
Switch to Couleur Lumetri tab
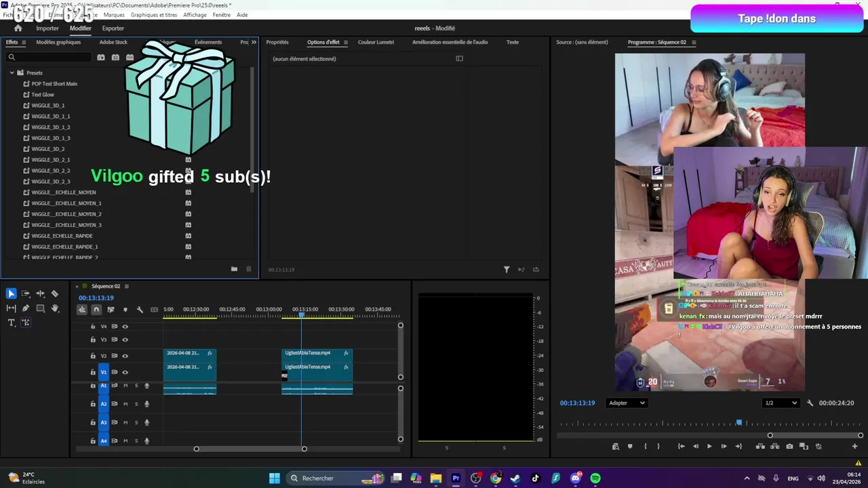pos(376,42)
